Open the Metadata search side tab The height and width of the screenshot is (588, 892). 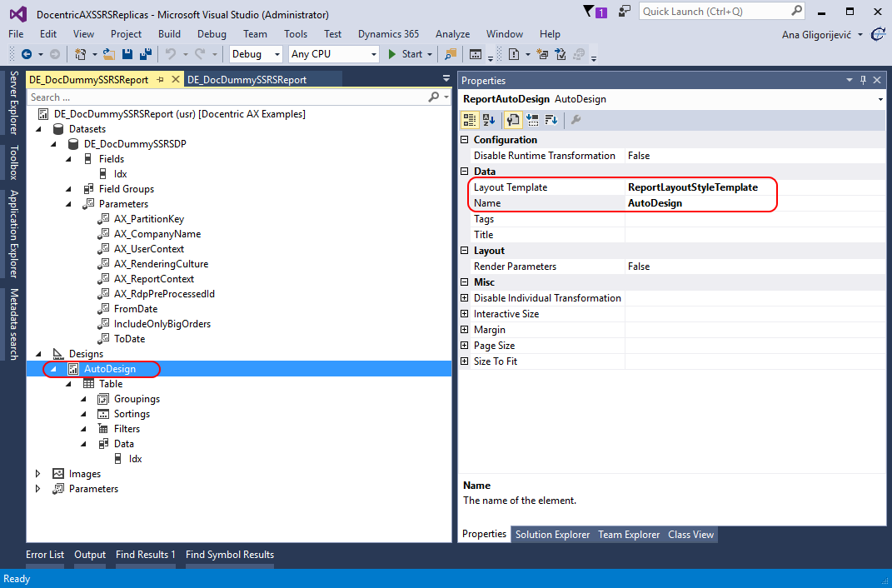(x=13, y=324)
